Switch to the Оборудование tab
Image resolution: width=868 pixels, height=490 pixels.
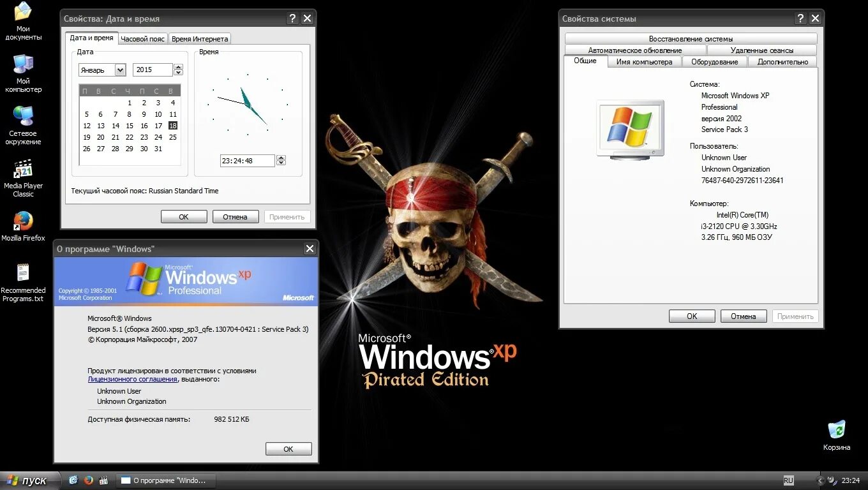pyautogui.click(x=714, y=62)
